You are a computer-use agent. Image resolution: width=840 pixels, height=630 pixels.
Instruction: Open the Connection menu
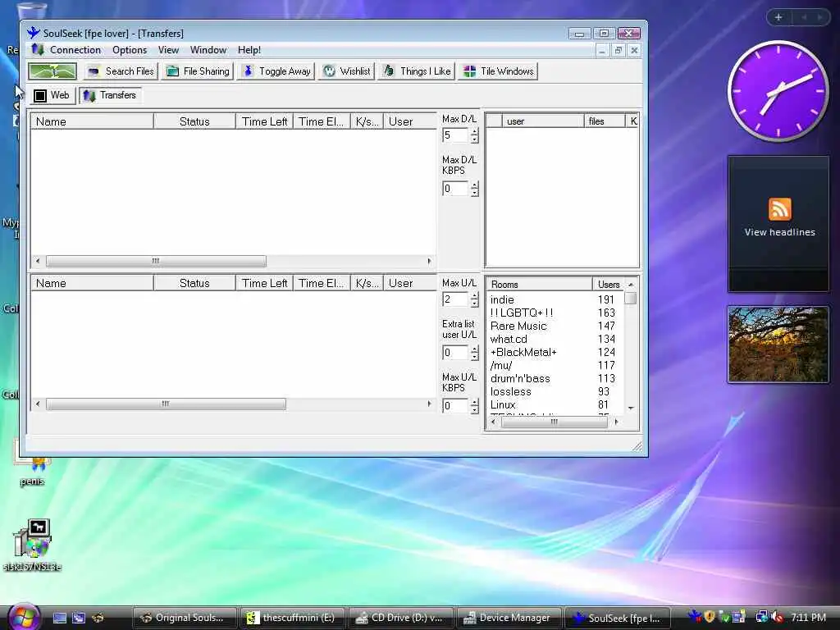[x=75, y=50]
